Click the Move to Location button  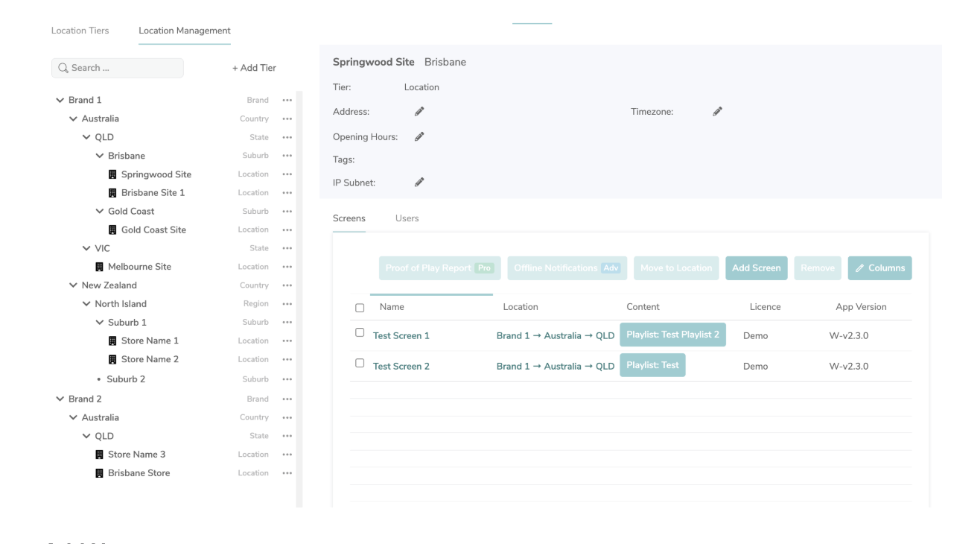pos(676,268)
